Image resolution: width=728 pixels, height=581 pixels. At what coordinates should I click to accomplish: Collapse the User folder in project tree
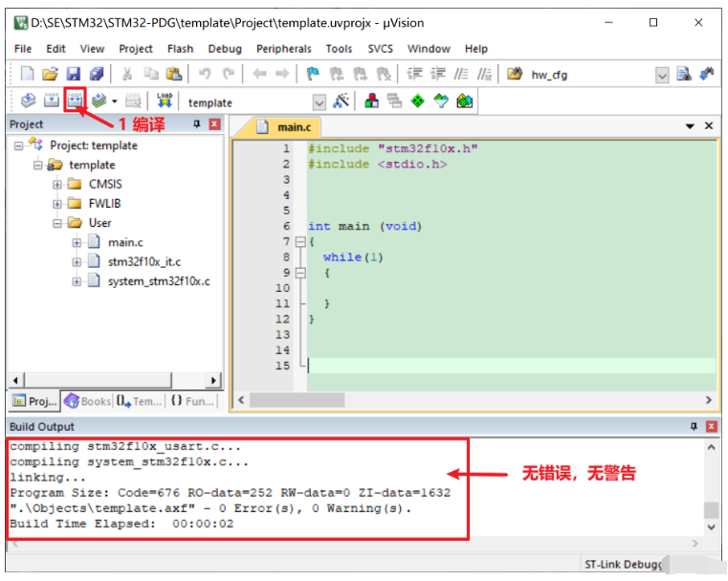tap(56, 223)
